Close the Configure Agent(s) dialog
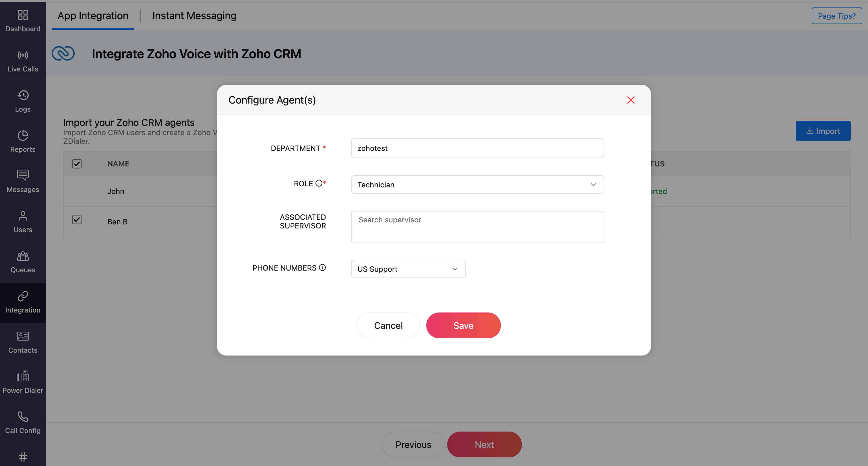Screen dimensions: 868x466 630,100
